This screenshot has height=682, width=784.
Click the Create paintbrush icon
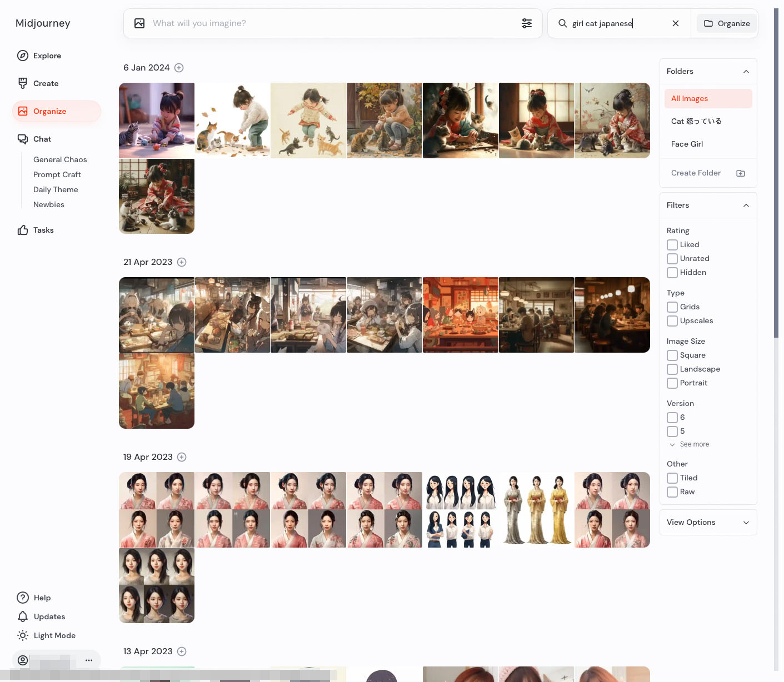(x=23, y=83)
